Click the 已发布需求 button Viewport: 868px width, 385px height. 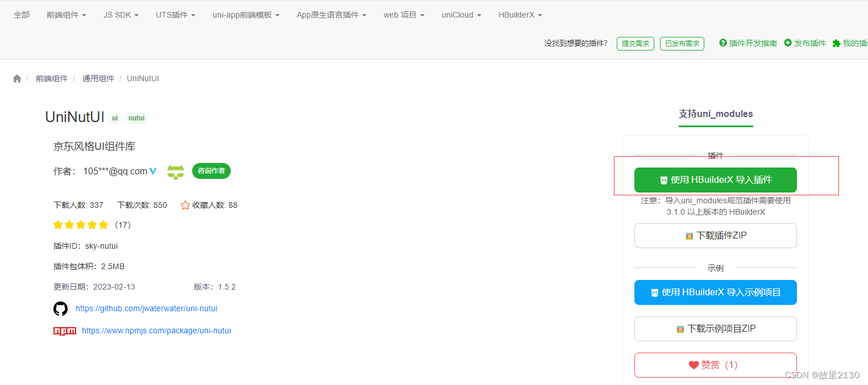coord(682,43)
